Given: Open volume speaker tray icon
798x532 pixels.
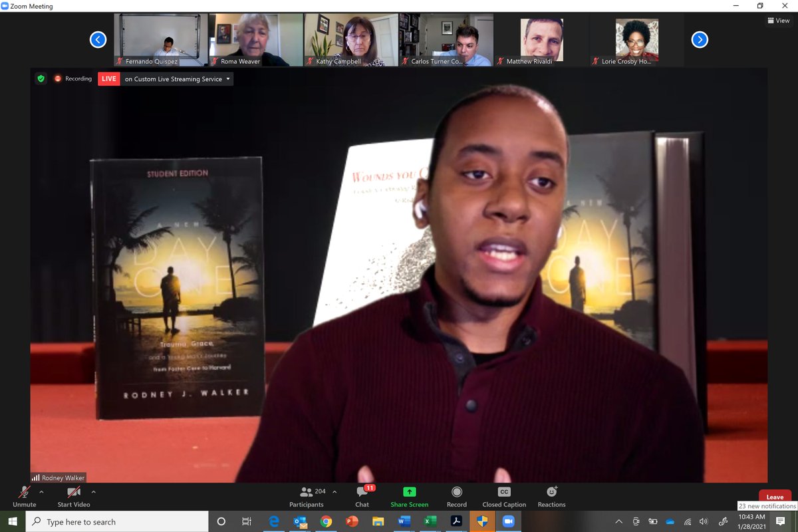Looking at the screenshot, I should pyautogui.click(x=704, y=521).
